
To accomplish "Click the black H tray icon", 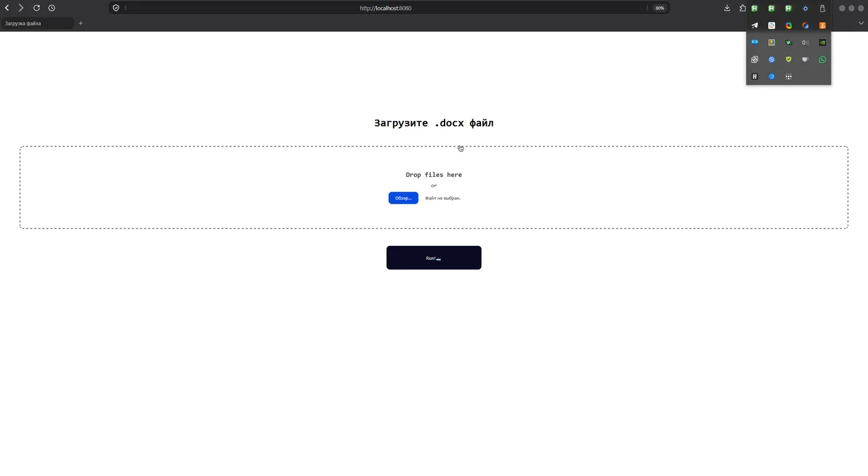I will [x=755, y=77].
